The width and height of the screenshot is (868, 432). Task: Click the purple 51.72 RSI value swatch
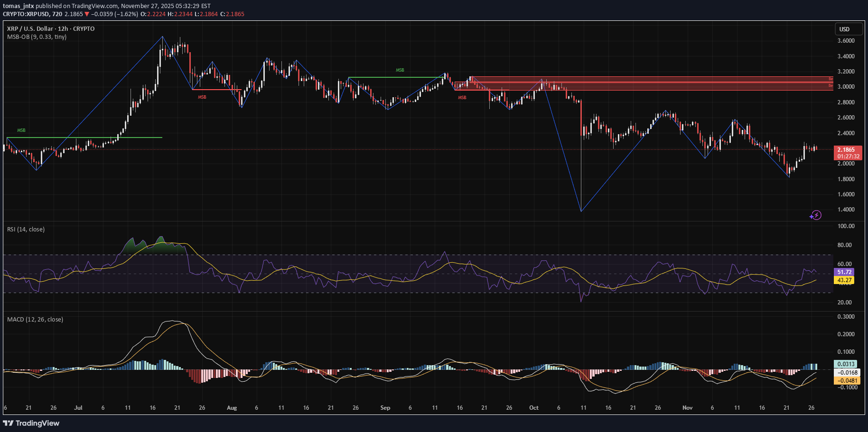coord(845,271)
